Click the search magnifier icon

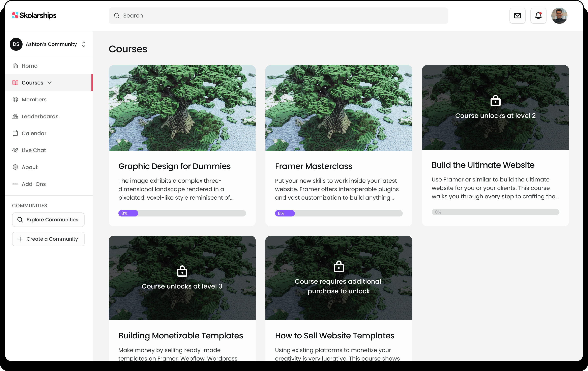(x=117, y=16)
